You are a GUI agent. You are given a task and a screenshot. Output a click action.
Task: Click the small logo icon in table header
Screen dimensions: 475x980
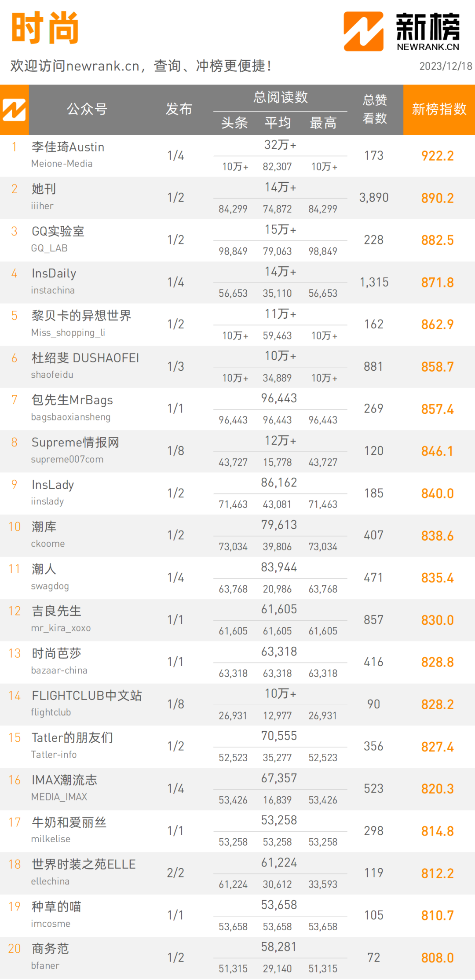pyautogui.click(x=14, y=110)
